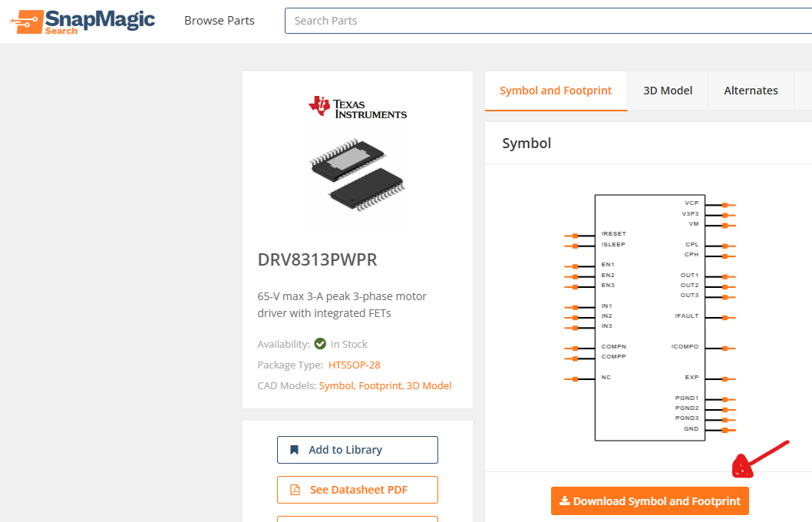Viewport: 812px width, 522px height.
Task: Click the !COMPO pin label in the symbol
Action: (685, 346)
